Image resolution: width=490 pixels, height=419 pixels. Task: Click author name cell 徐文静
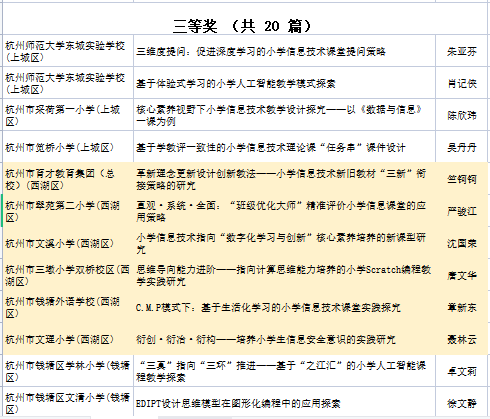pos(461,402)
